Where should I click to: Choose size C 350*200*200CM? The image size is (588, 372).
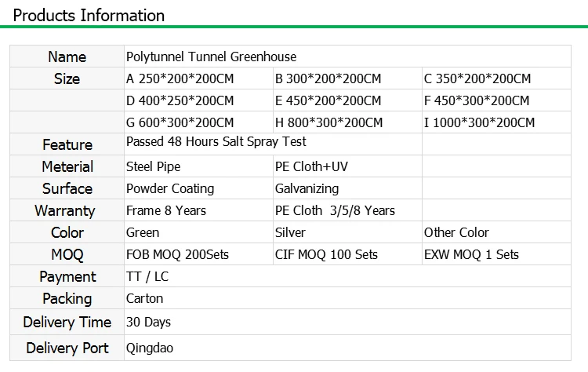[477, 78]
